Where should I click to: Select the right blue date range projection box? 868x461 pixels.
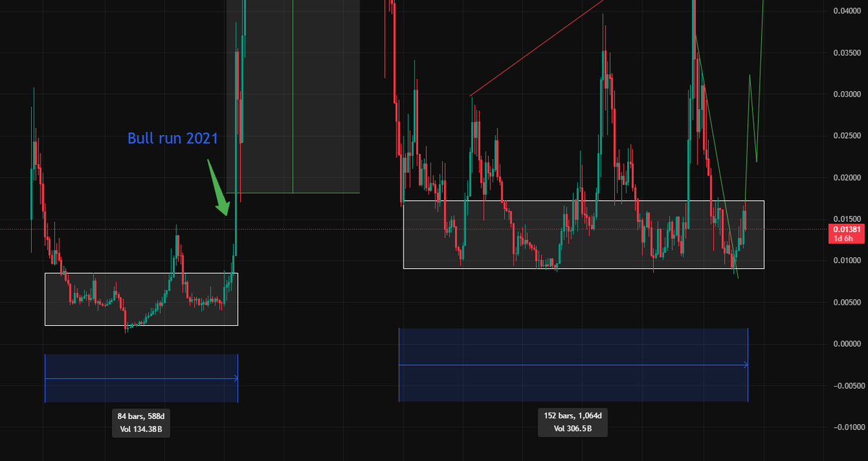tap(573, 365)
